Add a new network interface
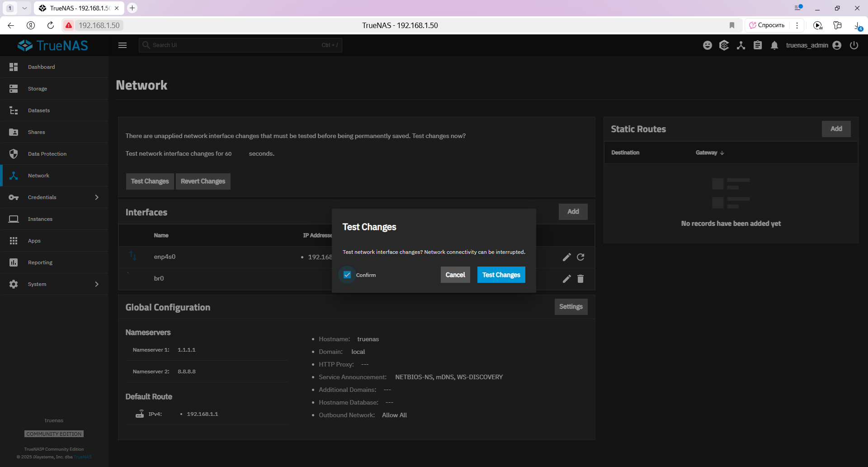Screen dimensions: 868x467 tap(573, 212)
